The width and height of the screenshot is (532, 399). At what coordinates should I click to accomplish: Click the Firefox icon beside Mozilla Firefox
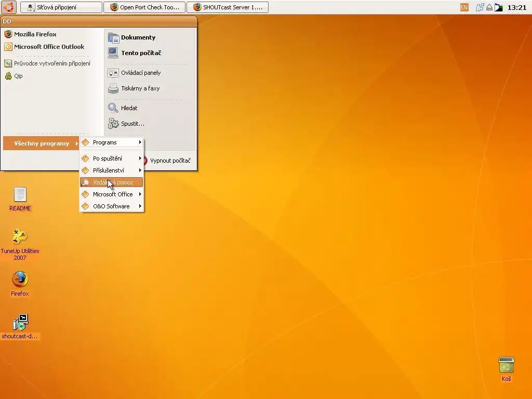pyautogui.click(x=8, y=34)
